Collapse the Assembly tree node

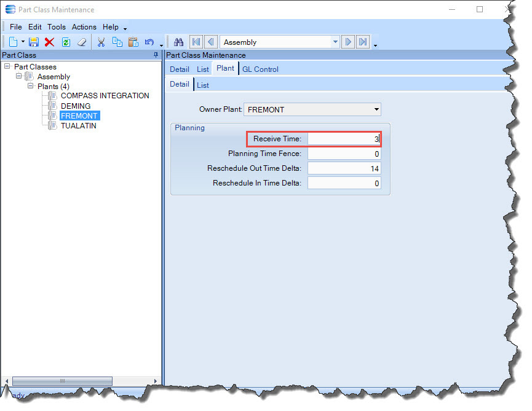[19, 76]
